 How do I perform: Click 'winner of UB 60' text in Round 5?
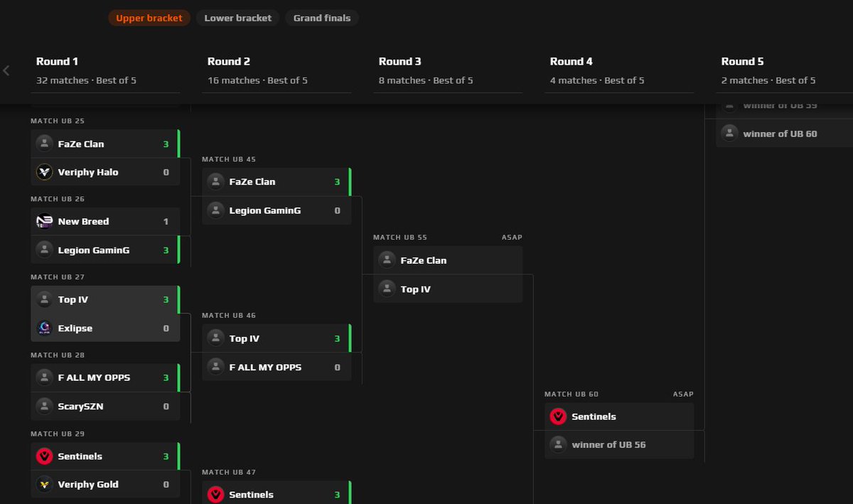click(780, 133)
